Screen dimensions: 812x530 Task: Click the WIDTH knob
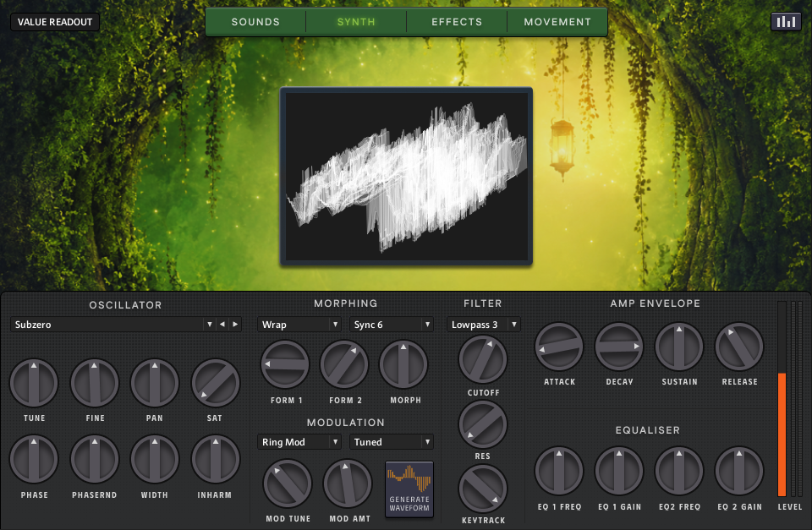(154, 459)
